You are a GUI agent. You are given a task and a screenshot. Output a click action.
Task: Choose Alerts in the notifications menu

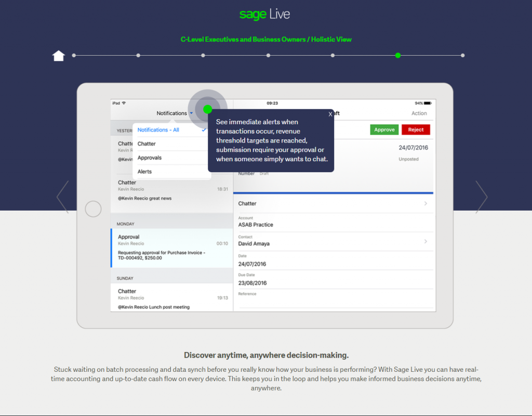point(171,172)
